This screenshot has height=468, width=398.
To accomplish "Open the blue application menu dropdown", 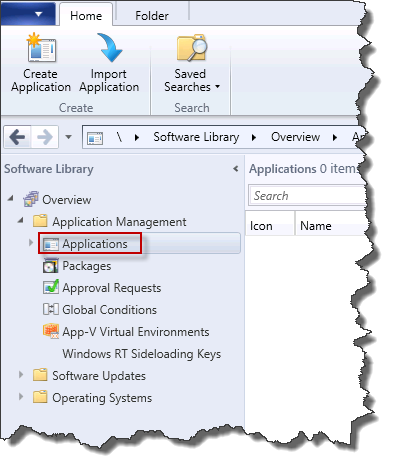I will click(28, 13).
